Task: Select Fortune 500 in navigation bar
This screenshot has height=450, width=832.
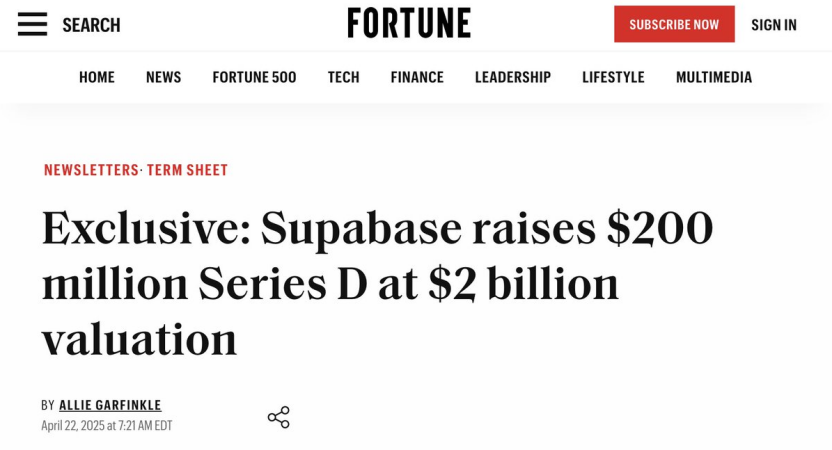Action: (x=254, y=77)
